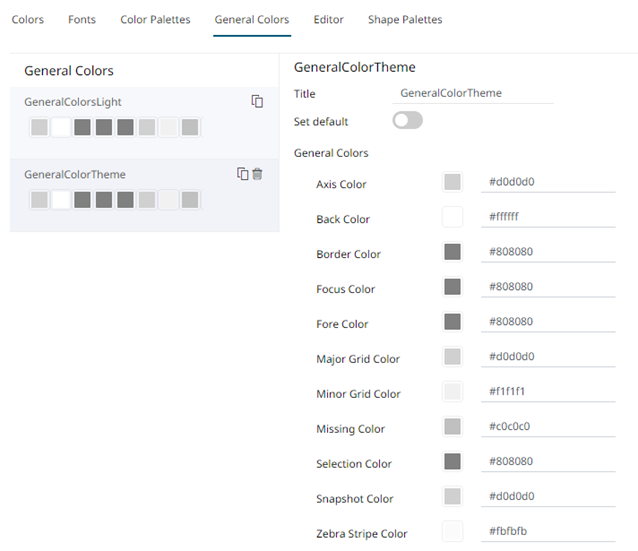This screenshot has height=551, width=638.
Task: Delete GeneralColorTheme using the trash icon
Action: (x=257, y=174)
